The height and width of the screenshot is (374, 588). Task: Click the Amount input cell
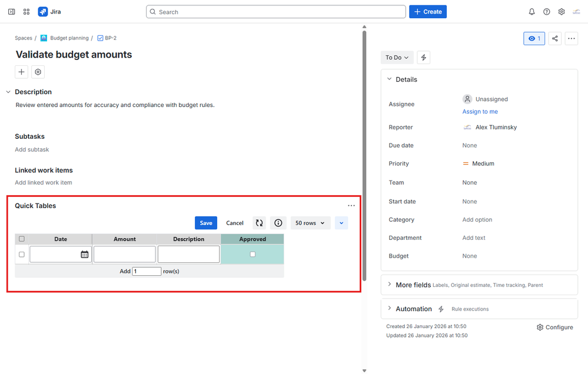pyautogui.click(x=125, y=255)
